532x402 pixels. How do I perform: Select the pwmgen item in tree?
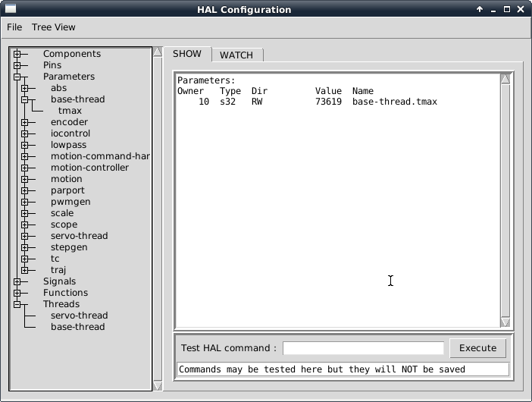(70, 202)
